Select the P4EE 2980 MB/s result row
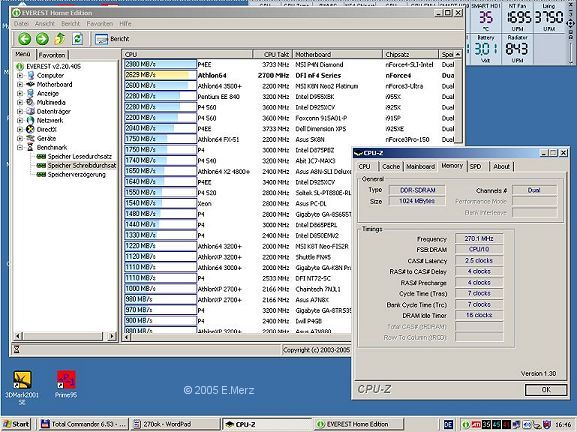Screen dimensions: 577x432 pos(290,64)
